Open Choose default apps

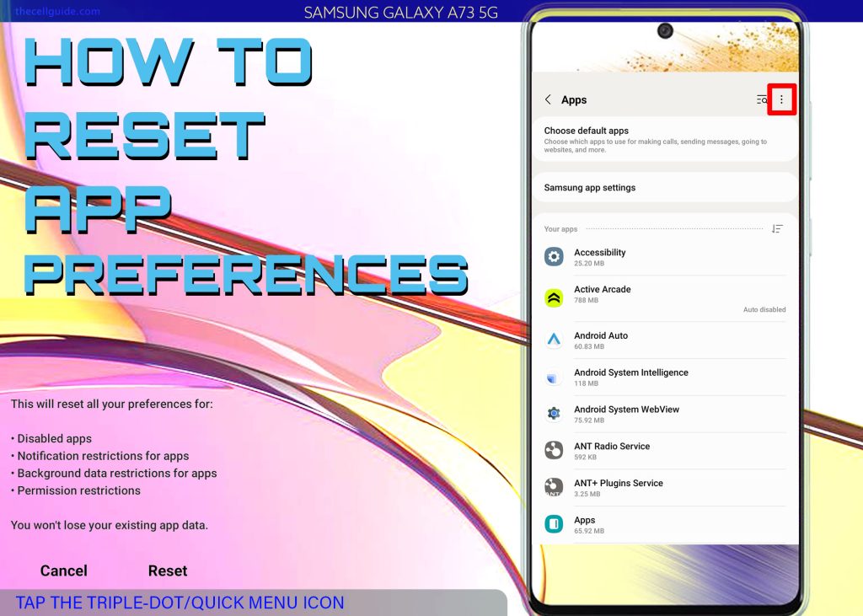click(665, 139)
